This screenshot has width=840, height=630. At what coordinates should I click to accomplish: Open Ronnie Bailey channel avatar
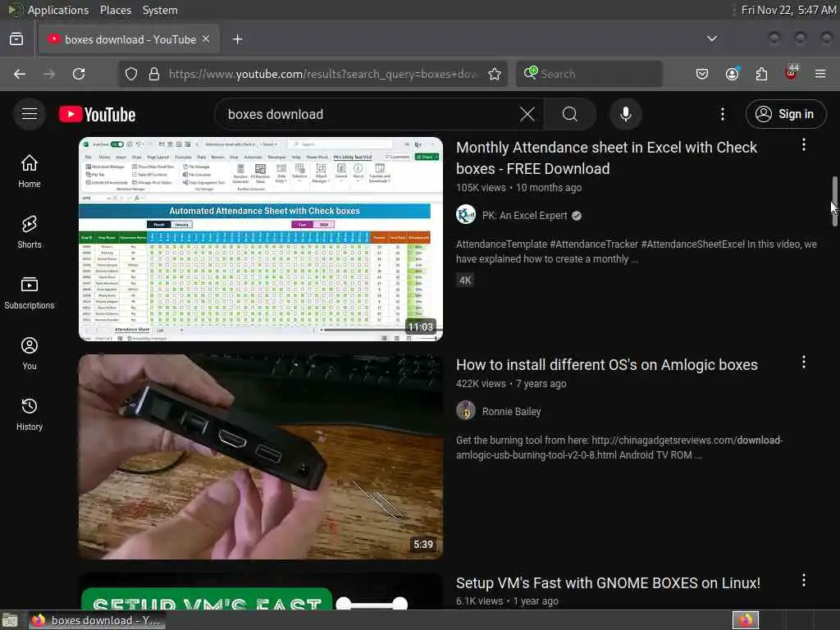click(466, 412)
